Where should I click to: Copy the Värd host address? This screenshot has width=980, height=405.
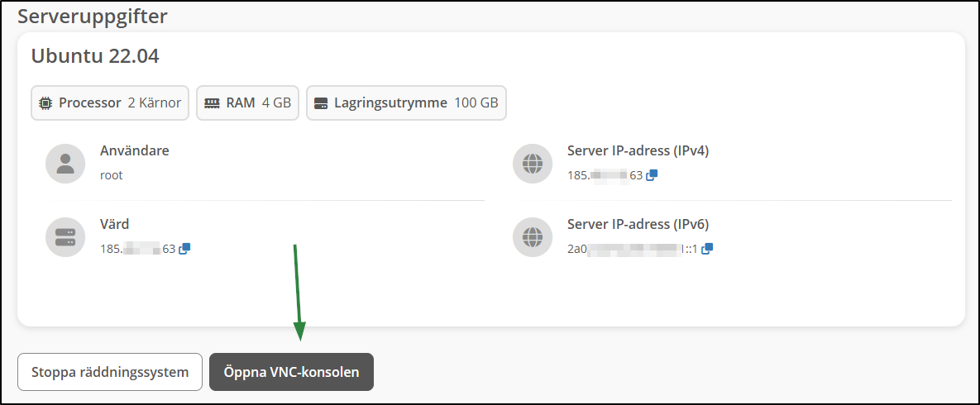(x=184, y=248)
